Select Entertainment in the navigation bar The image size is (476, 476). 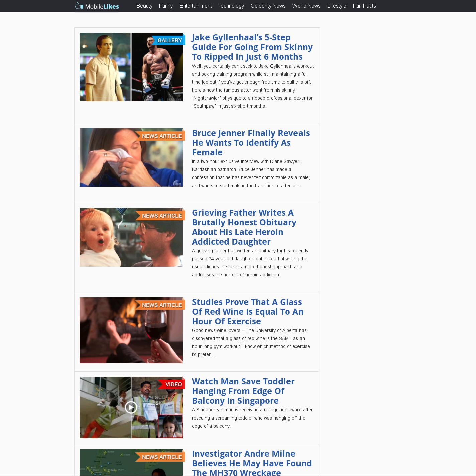point(195,6)
